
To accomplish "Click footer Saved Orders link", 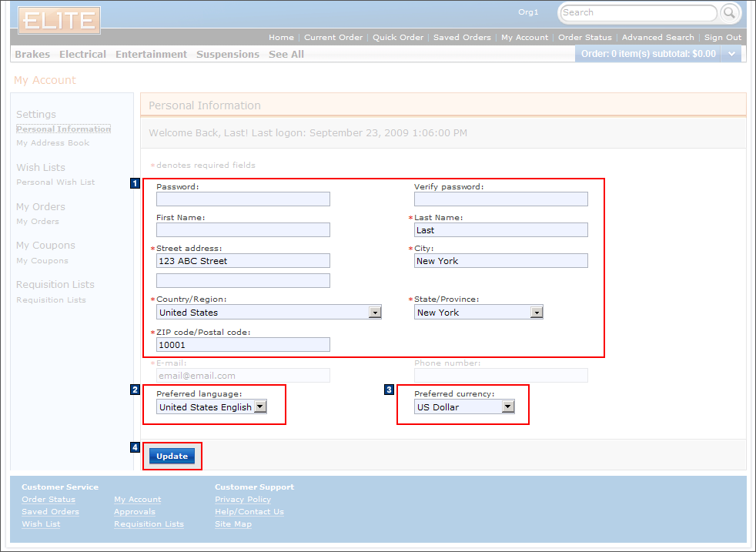I will click(50, 511).
